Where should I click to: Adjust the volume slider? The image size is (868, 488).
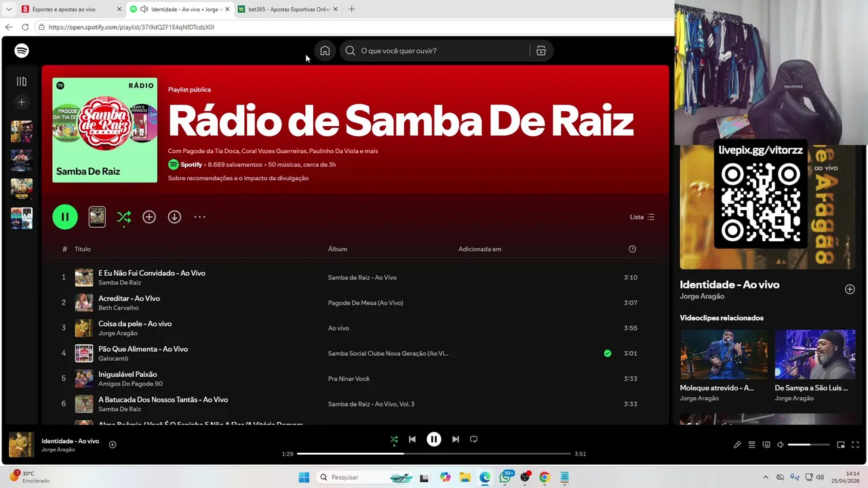point(809,445)
